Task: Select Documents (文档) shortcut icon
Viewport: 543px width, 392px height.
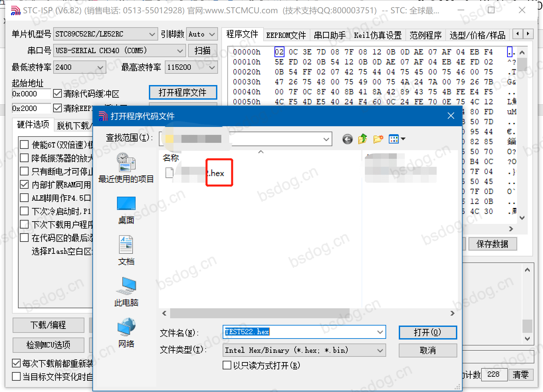Action: 126,251
